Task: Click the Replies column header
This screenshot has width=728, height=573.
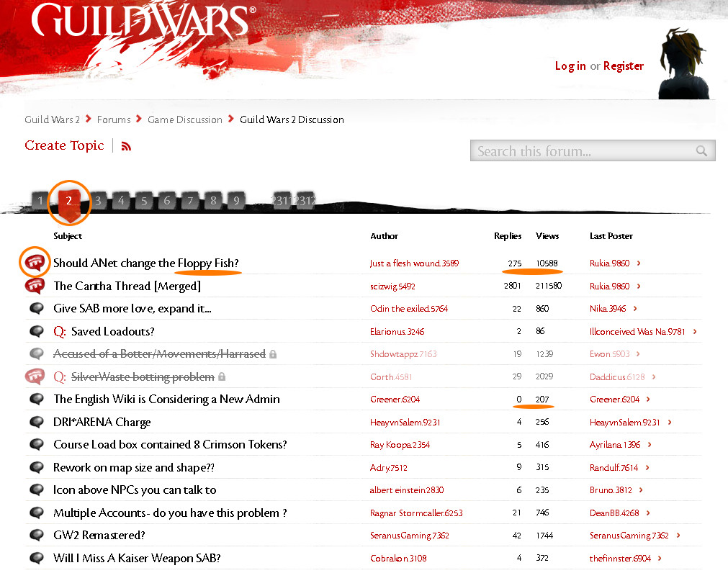Action: coord(508,235)
